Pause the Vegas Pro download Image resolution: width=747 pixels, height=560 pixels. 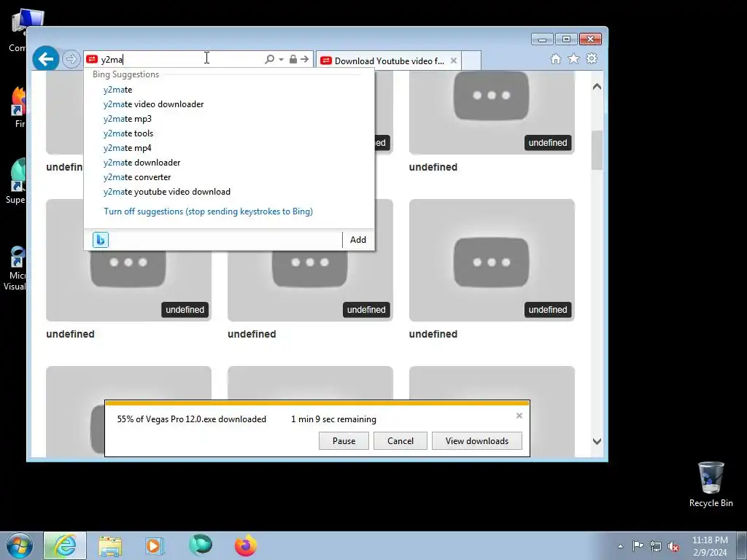[x=344, y=441]
